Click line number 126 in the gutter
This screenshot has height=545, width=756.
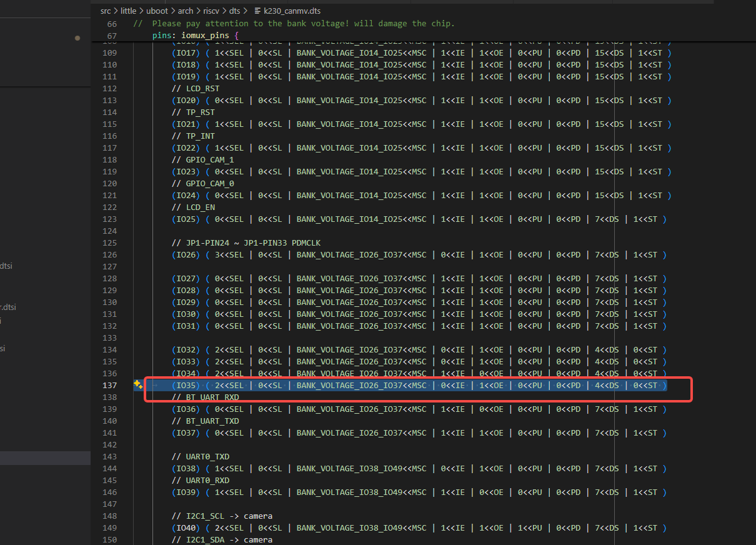click(109, 255)
